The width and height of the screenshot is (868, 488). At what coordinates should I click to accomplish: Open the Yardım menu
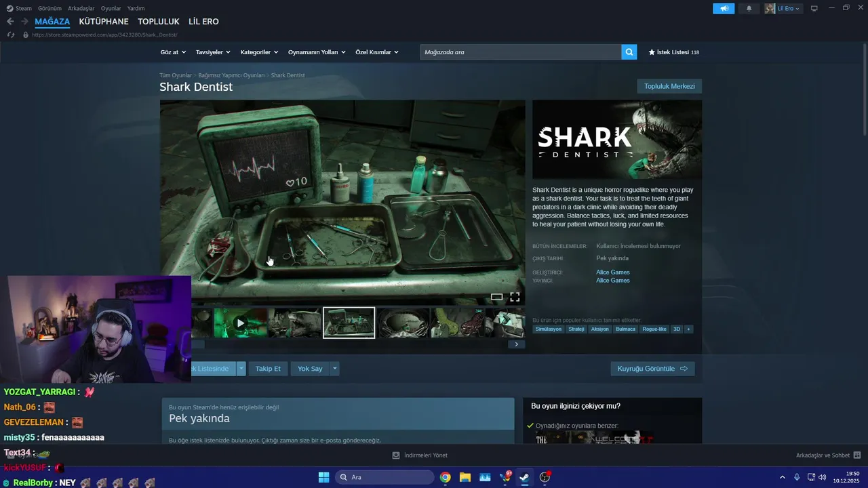pyautogui.click(x=136, y=8)
